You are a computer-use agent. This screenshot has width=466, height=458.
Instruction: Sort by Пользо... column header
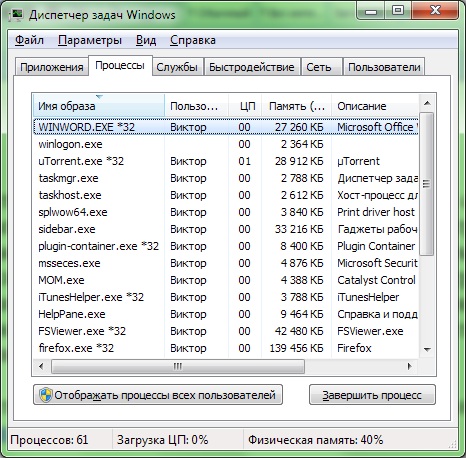tap(196, 106)
